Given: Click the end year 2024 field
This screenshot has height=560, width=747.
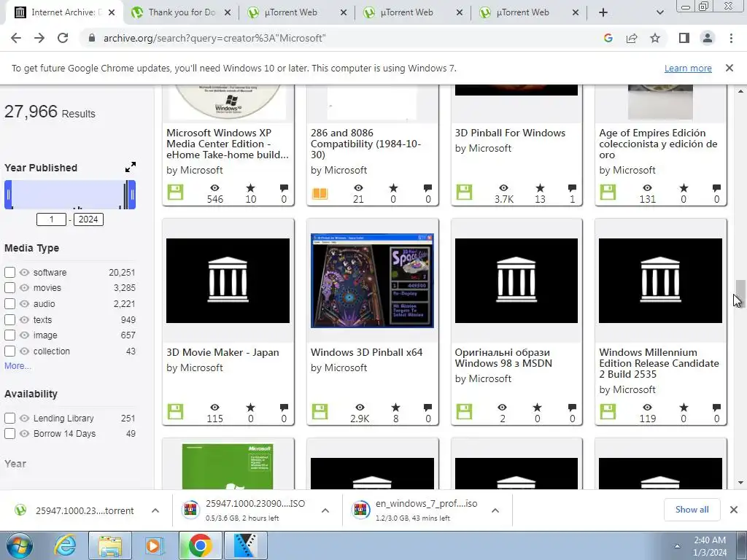Looking at the screenshot, I should tap(88, 219).
